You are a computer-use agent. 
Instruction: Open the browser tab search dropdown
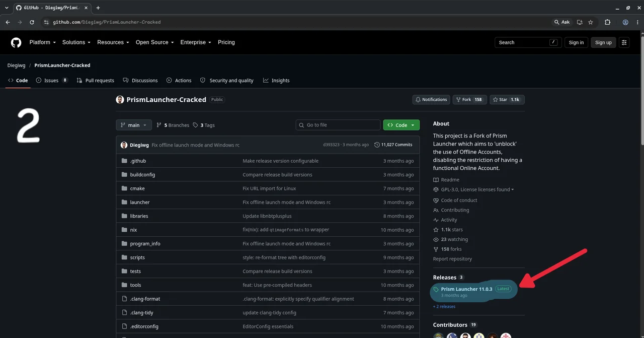[7, 8]
